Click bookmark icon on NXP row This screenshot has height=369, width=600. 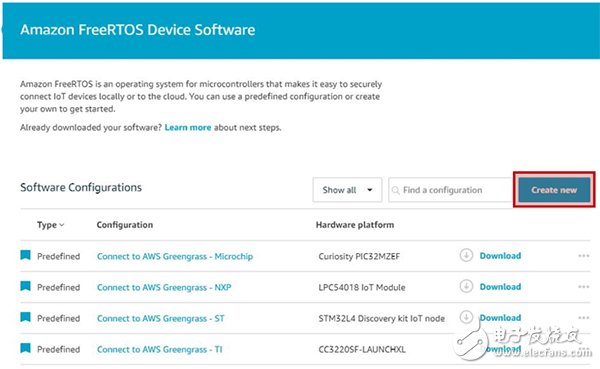coord(25,286)
